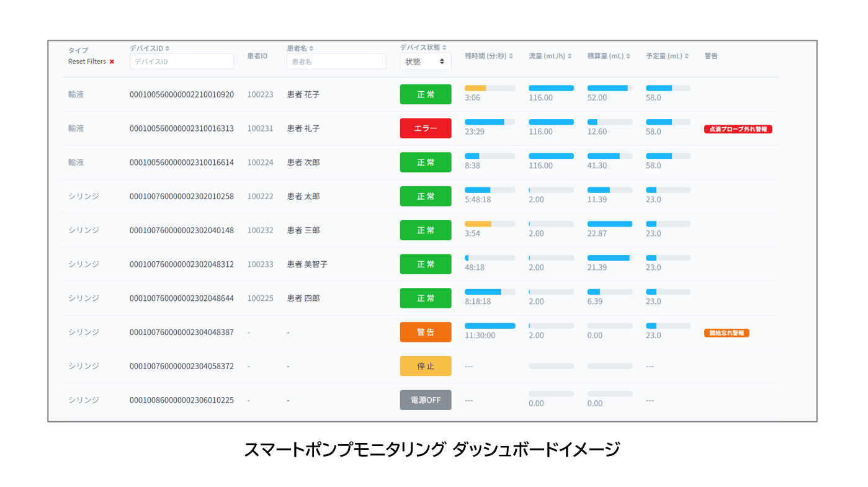Click the orange 3:06 remaining time bar
Viewport: 868px width, 487px height.
476,88
